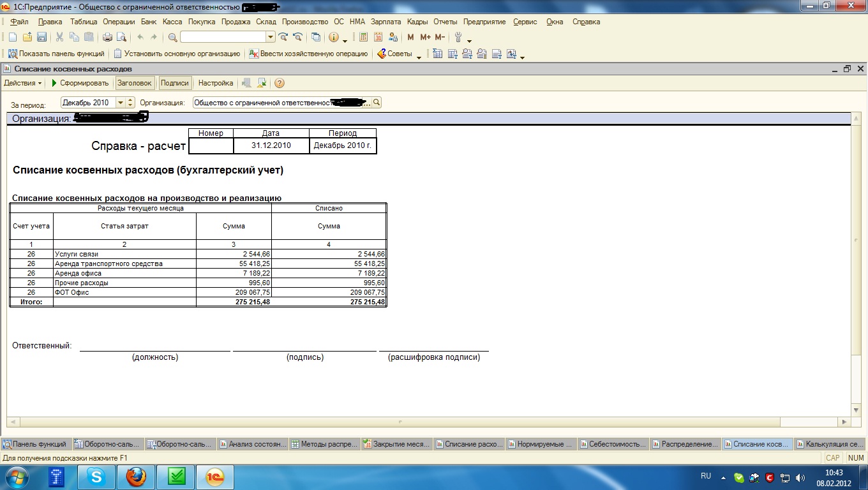The width and height of the screenshot is (868, 490).
Task: Click the Save (floppy disk) toolbar icon
Action: pos(41,38)
